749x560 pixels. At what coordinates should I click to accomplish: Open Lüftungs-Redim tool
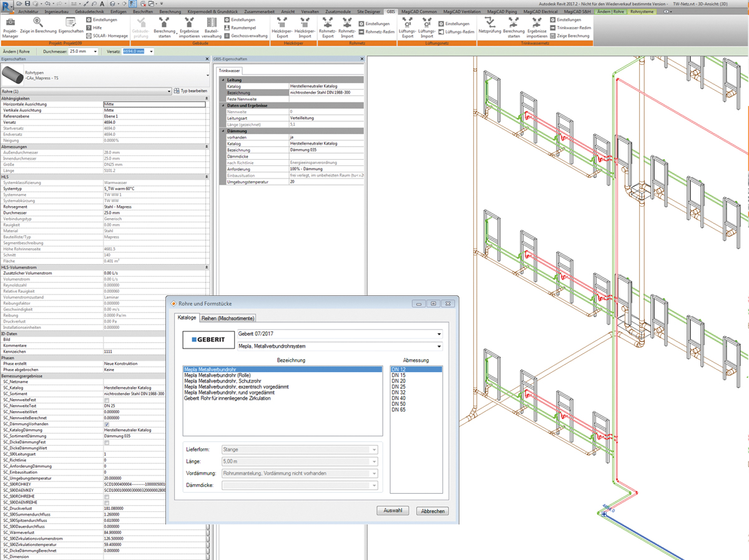pyautogui.click(x=456, y=32)
